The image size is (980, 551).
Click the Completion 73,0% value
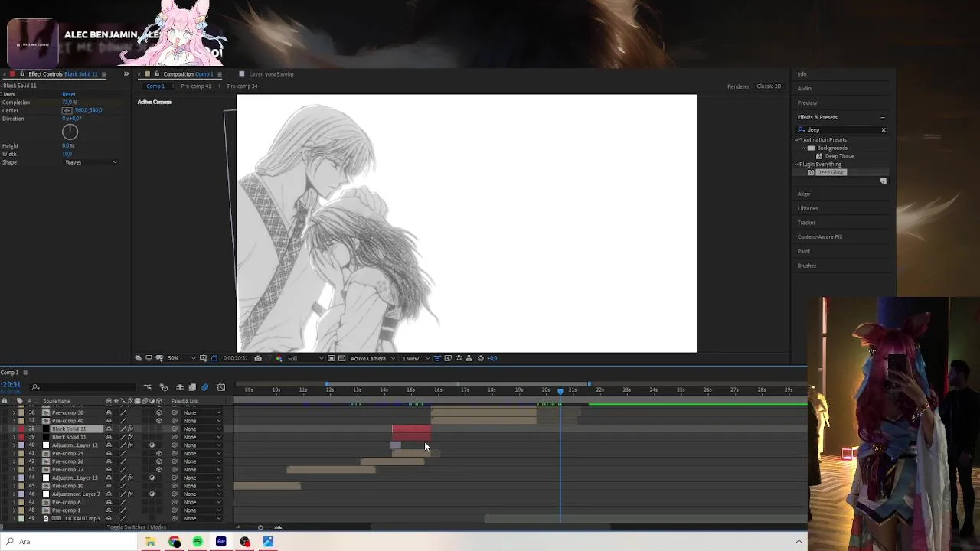(70, 103)
